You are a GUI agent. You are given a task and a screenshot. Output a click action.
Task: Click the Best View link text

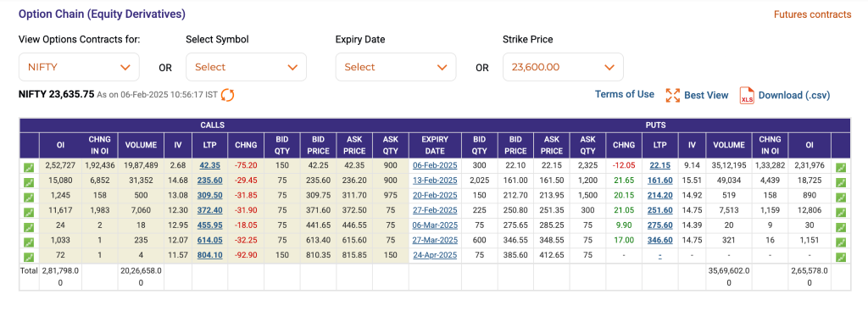[706, 95]
